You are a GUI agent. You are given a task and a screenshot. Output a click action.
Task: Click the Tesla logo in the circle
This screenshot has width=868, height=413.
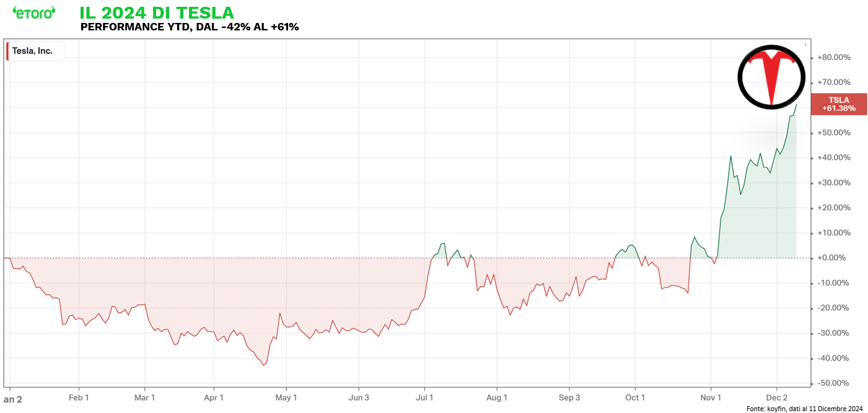click(771, 76)
